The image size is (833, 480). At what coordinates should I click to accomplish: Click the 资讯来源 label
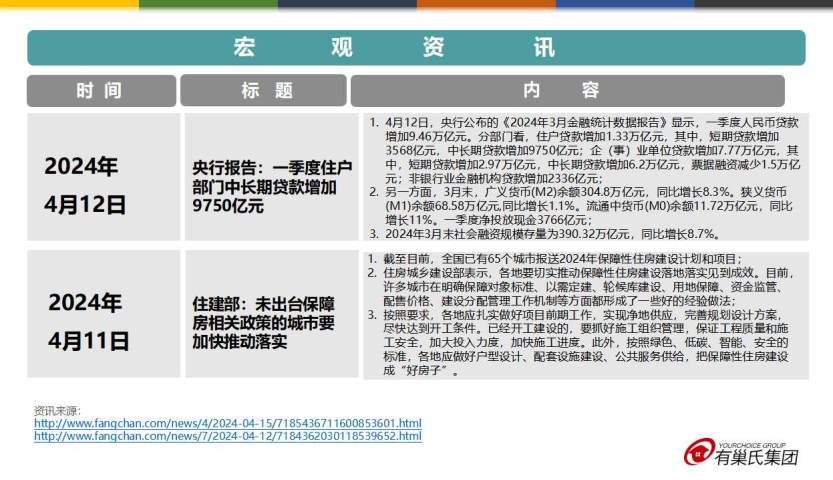tap(57, 410)
